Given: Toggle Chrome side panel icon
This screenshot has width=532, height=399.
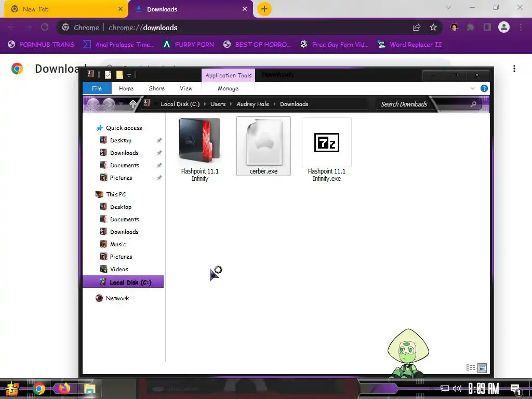Looking at the screenshot, I should pos(487,27).
